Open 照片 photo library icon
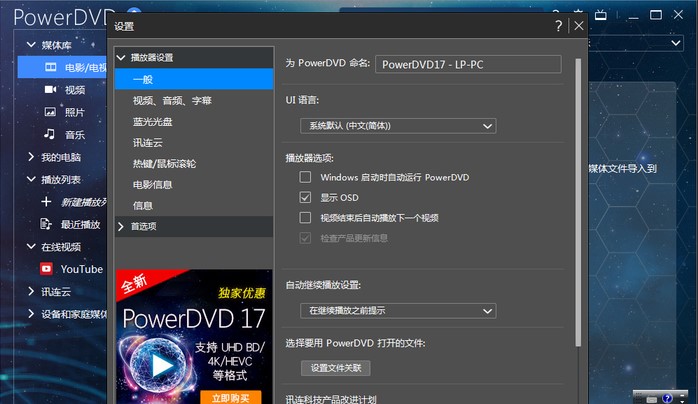The width and height of the screenshot is (698, 404). [50, 112]
